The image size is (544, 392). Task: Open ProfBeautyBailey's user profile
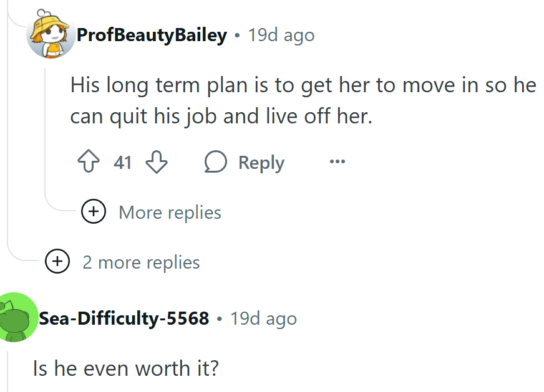[x=152, y=35]
